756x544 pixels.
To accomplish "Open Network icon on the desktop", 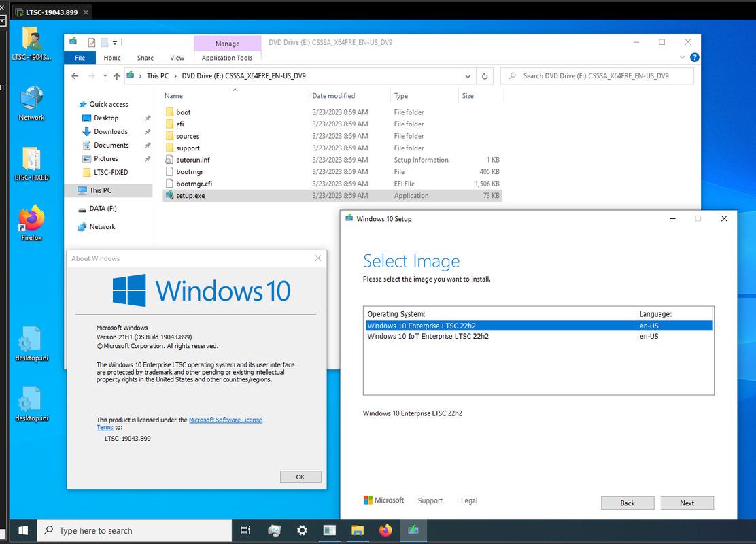I will [31, 103].
